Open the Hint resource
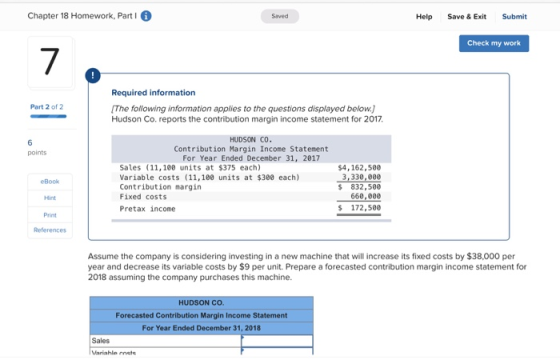The image size is (560, 360). click(50, 198)
